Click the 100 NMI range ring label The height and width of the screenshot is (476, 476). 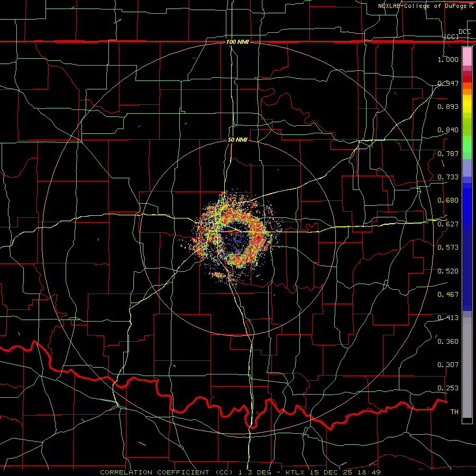237,42
